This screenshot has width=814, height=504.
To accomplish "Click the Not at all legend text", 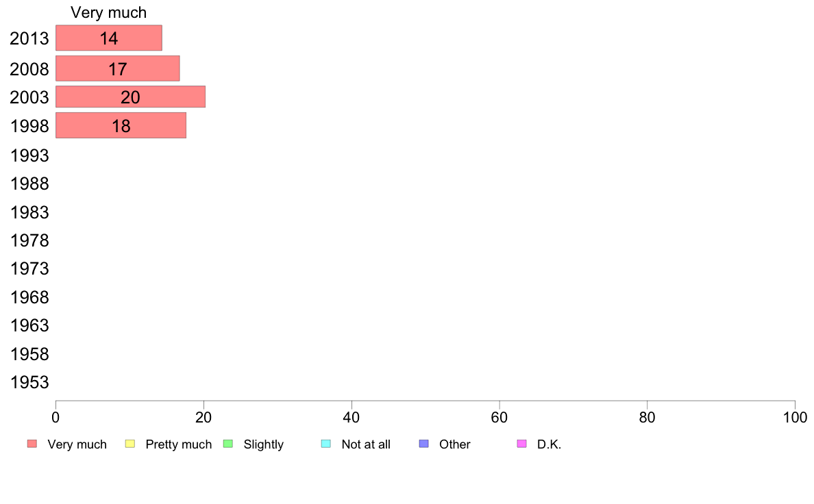I will [x=366, y=444].
